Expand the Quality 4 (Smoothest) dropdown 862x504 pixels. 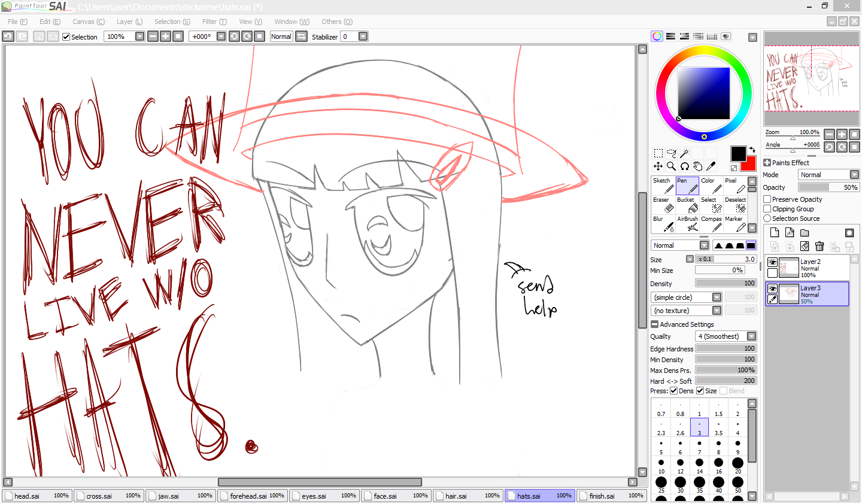point(751,336)
